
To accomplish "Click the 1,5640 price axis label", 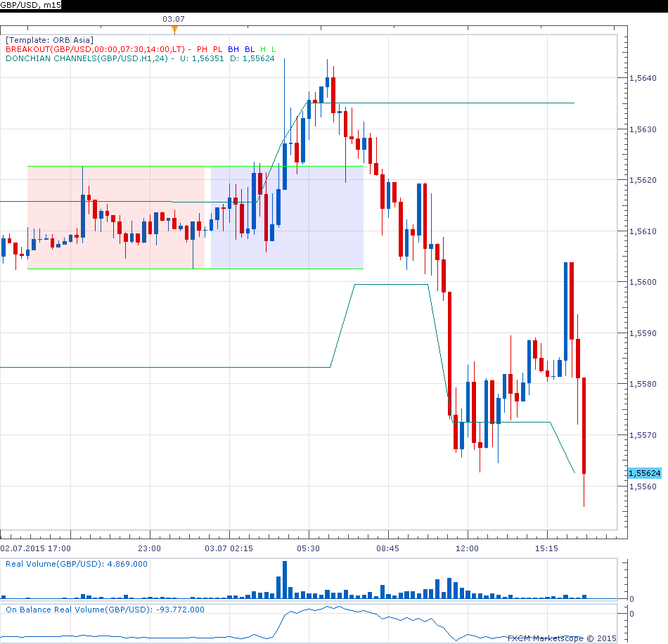I will pos(643,78).
